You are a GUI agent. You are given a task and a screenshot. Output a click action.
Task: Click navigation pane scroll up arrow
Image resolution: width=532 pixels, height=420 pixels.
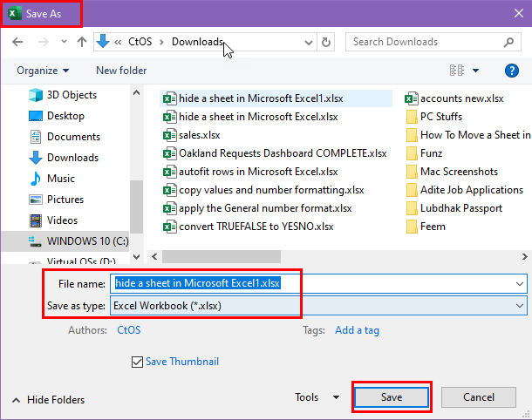pos(136,92)
